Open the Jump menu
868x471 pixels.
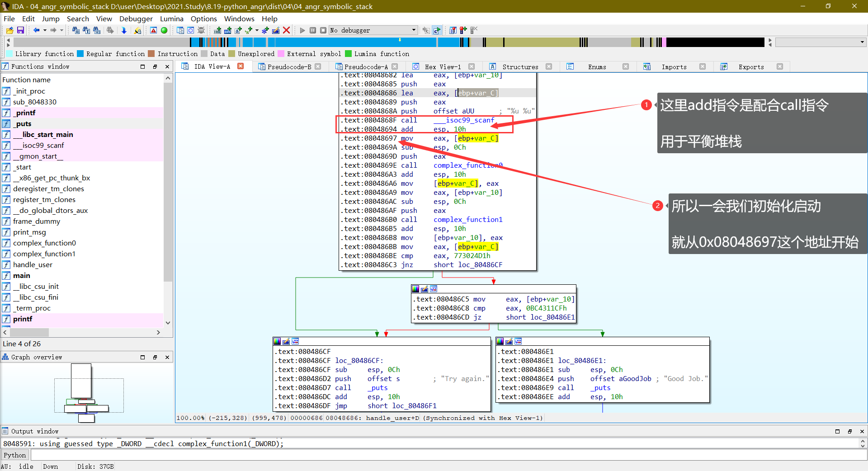pyautogui.click(x=51, y=19)
